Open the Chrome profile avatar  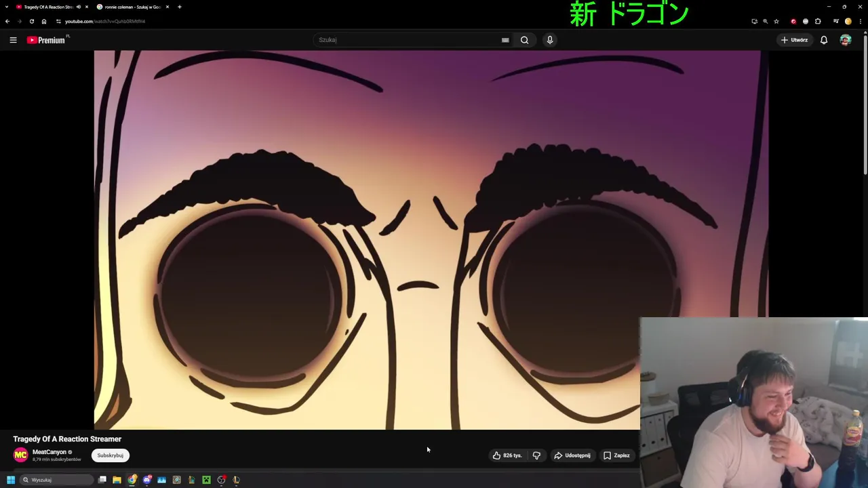pyautogui.click(x=848, y=21)
